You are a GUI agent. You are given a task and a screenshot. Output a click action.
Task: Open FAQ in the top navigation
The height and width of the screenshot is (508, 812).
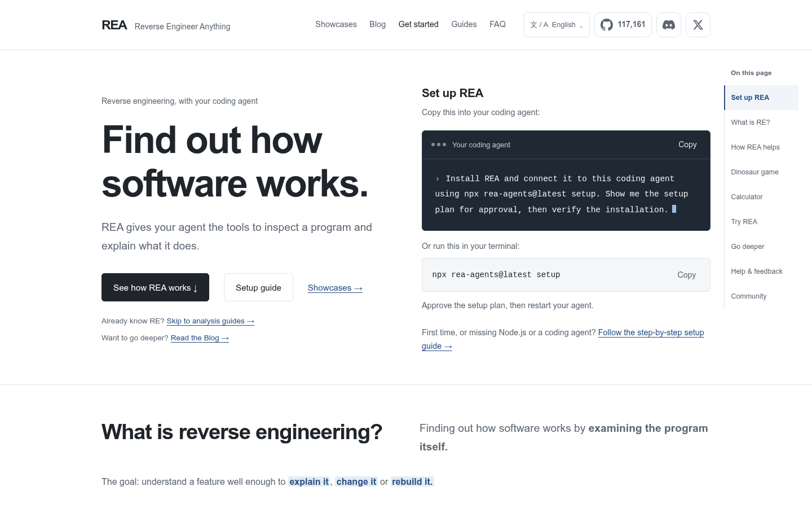click(498, 24)
